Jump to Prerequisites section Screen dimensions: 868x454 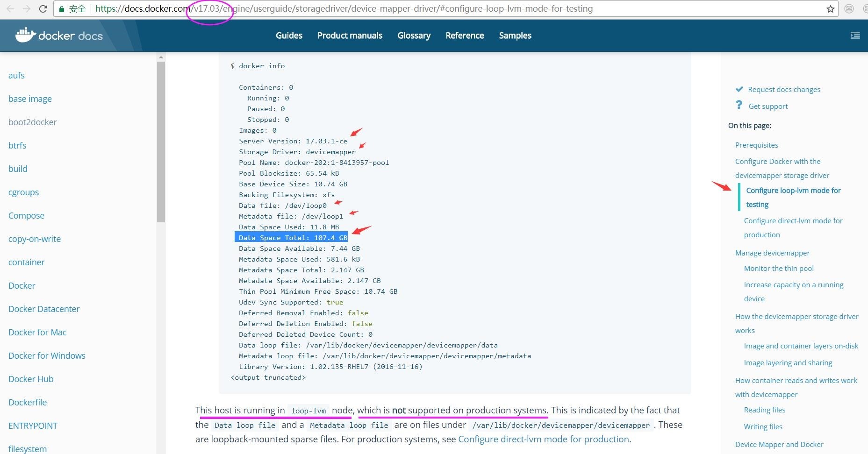(x=756, y=145)
